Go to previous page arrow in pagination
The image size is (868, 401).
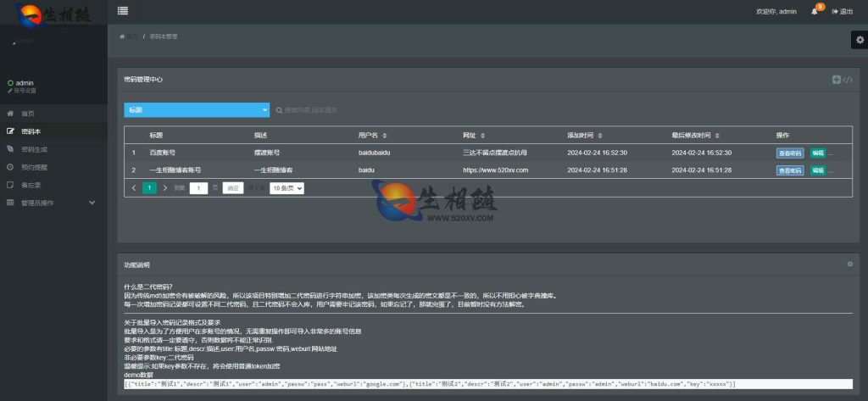[134, 188]
